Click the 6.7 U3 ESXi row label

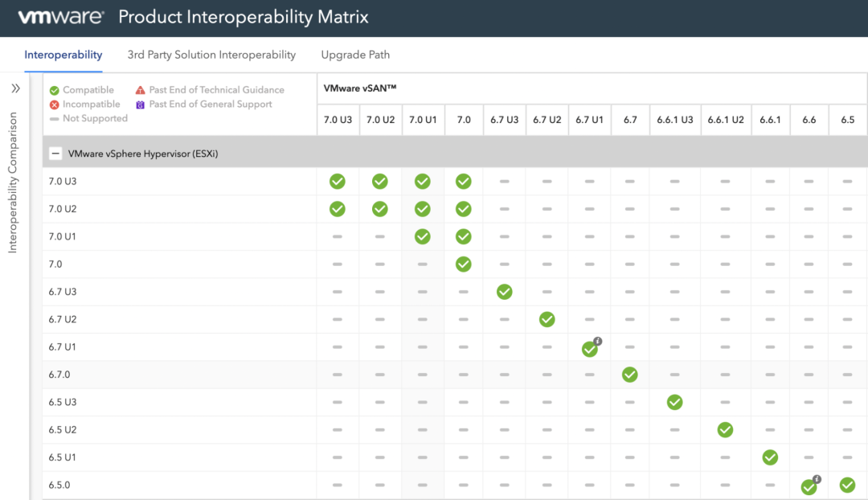point(63,292)
